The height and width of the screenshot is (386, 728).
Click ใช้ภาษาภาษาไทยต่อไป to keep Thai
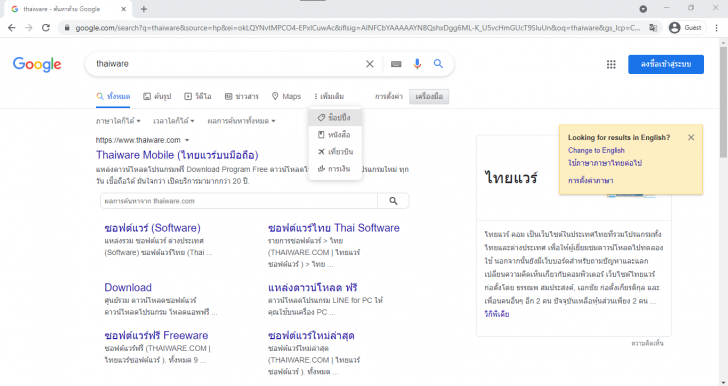(x=605, y=163)
